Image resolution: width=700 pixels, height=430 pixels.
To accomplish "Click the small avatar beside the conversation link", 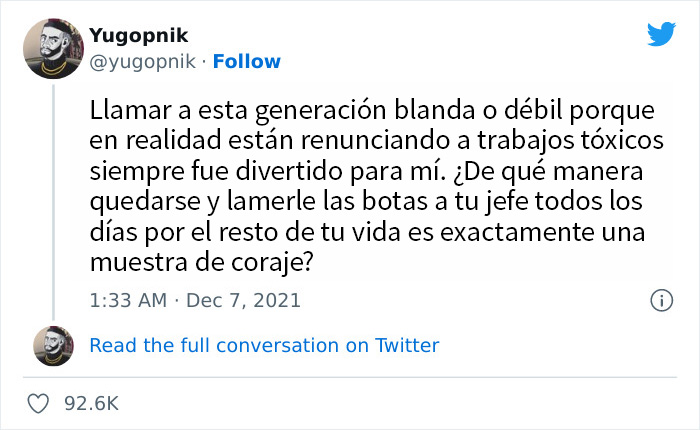I will pyautogui.click(x=53, y=345).
